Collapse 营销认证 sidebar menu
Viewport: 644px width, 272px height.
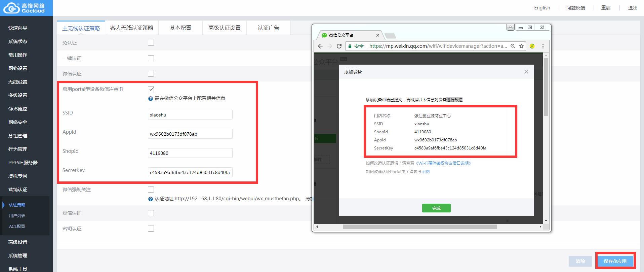pyautogui.click(x=18, y=190)
